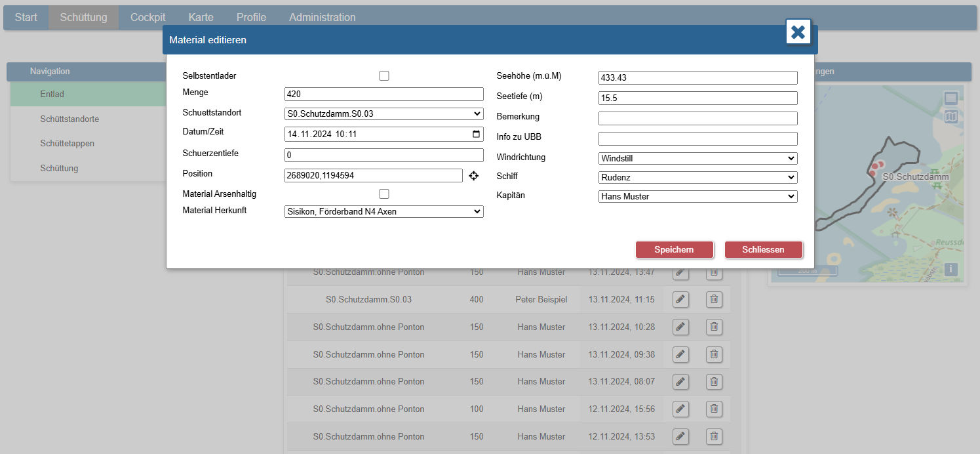Image resolution: width=980 pixels, height=454 pixels.
Task: Click the quantity cell showing 100
Action: [477, 409]
